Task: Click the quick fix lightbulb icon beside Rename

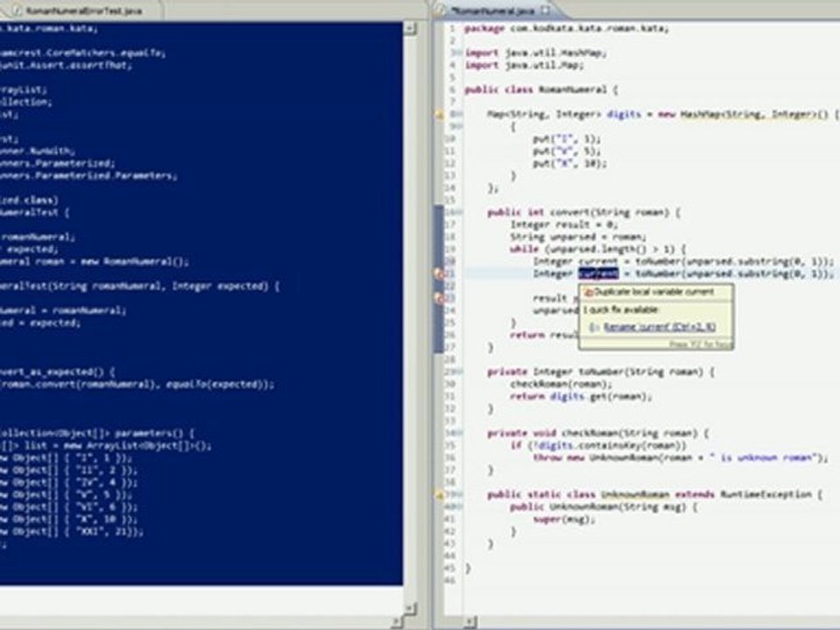Action: click(593, 326)
